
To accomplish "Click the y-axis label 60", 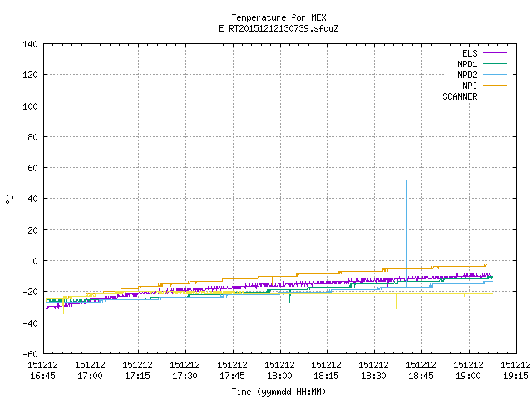I will (x=32, y=168).
